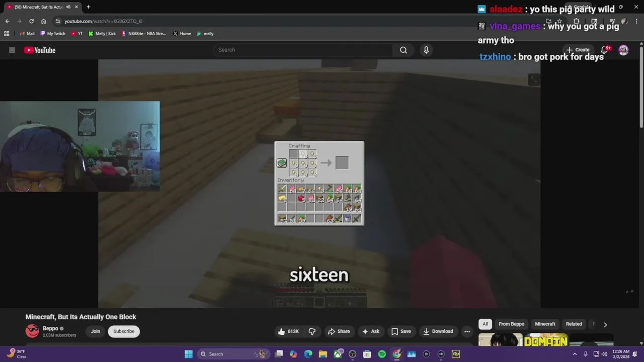
Task: Open Copilot from the taskbar
Action: click(293, 354)
